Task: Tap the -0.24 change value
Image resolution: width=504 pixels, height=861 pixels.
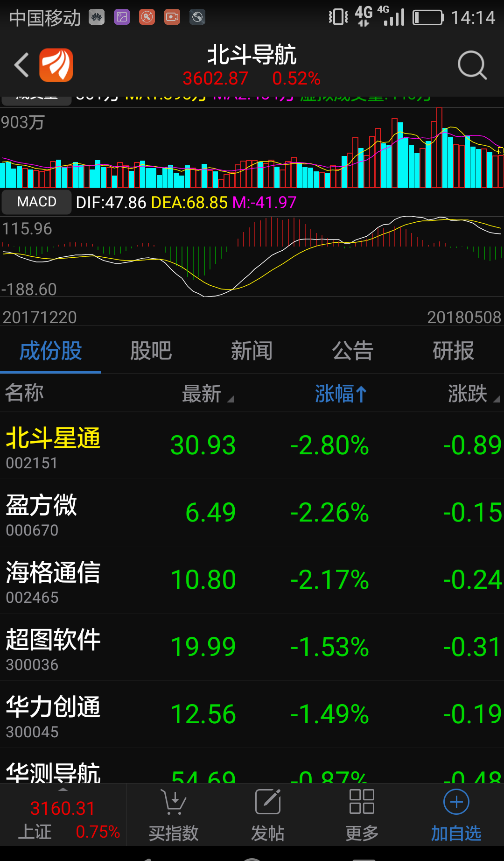Action: coord(472,579)
